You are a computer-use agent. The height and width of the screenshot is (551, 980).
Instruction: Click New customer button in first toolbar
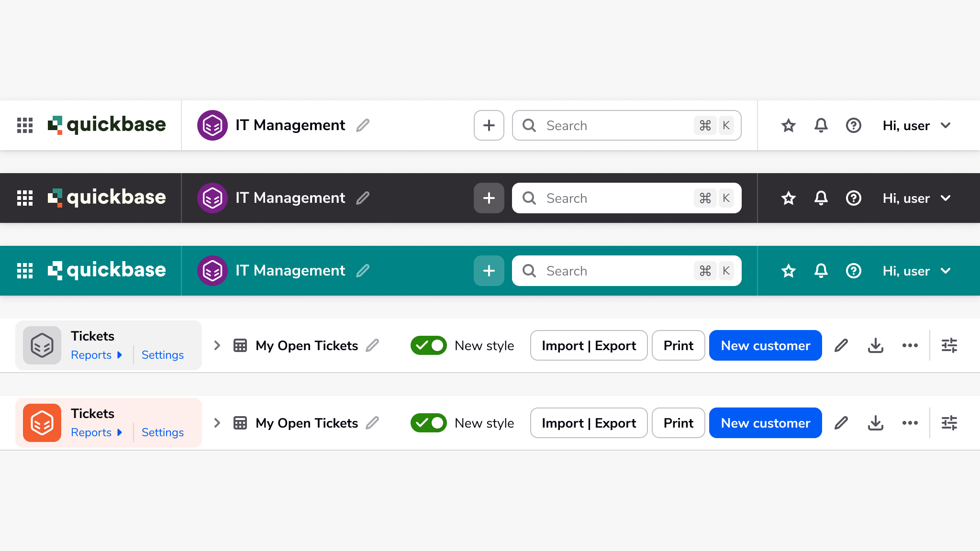point(765,345)
